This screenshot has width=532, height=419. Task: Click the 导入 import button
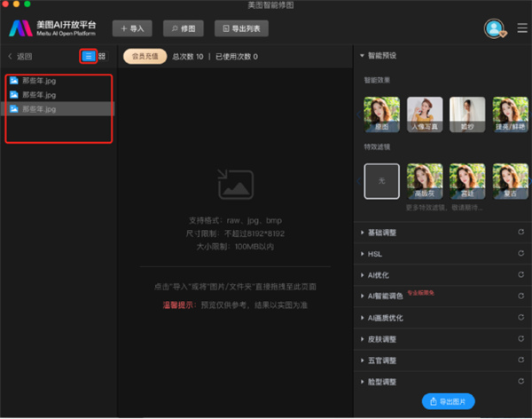pyautogui.click(x=132, y=28)
